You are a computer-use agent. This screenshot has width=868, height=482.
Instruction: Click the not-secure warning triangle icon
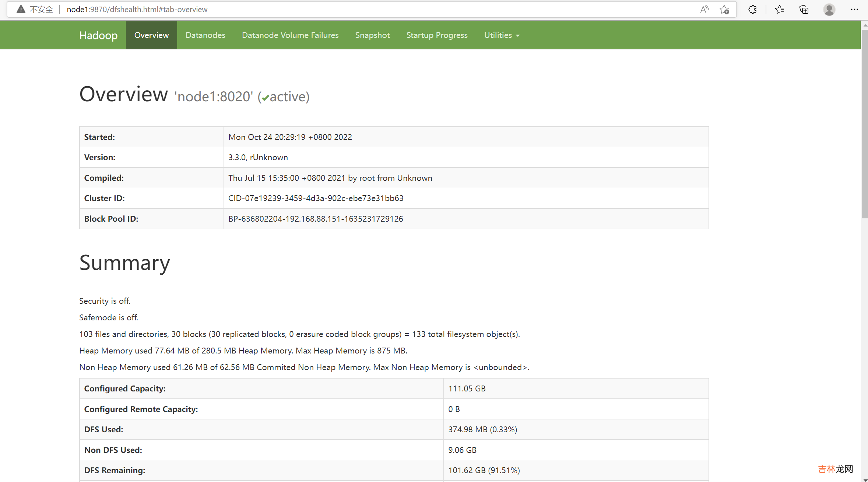[21, 10]
